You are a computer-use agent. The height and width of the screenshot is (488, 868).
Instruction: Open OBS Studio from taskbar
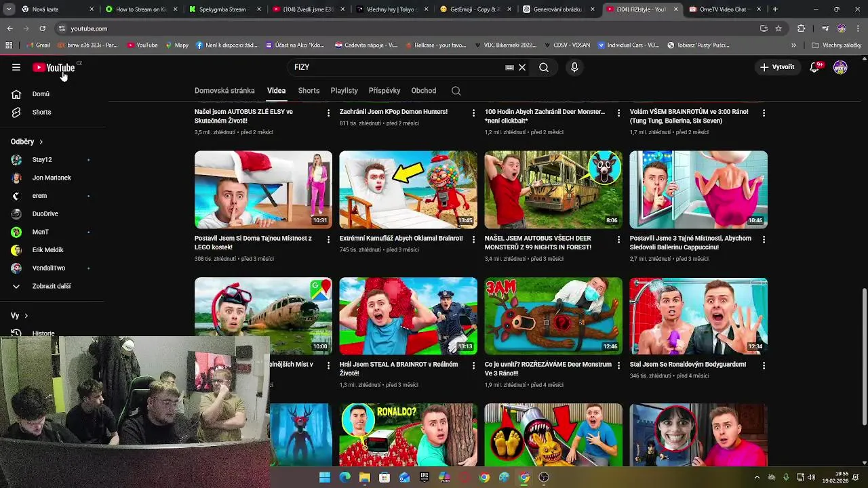[x=544, y=477]
